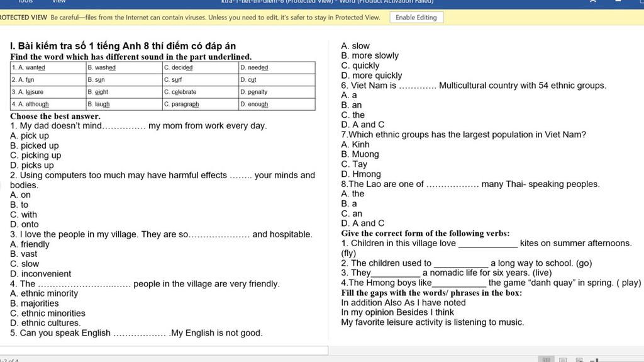
Task: Select table cell 'C. decided'
Action: [201, 67]
